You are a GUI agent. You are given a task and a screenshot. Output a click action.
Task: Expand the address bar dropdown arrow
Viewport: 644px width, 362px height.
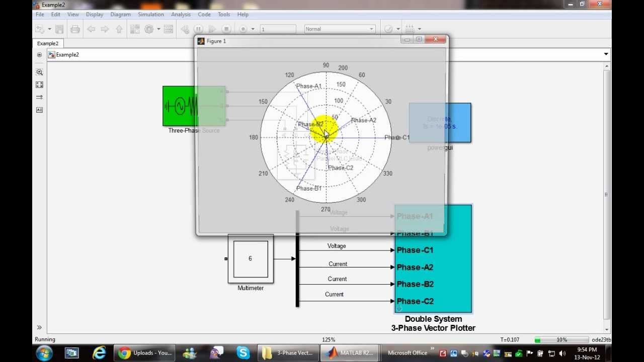606,54
